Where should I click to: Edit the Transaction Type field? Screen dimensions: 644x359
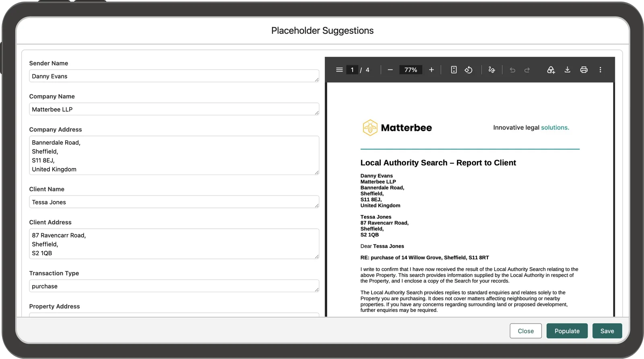(x=174, y=286)
